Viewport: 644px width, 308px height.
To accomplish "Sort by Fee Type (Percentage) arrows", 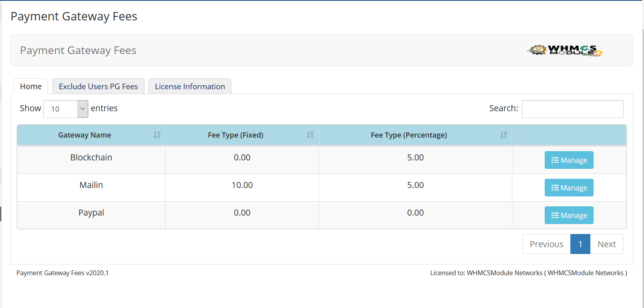I will coord(504,135).
